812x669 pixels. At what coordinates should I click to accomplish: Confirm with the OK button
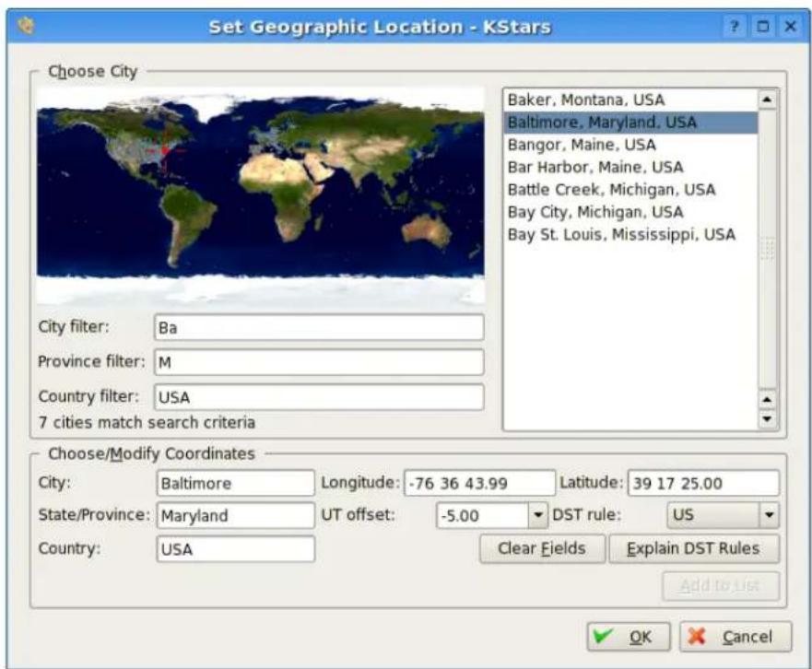click(629, 637)
